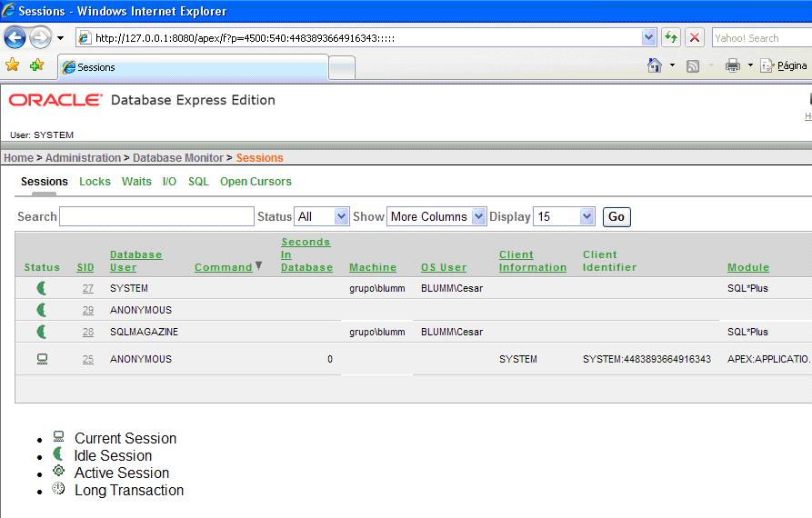Screen dimensions: 812x518
Task: Click Add to Favorites star-plus icon
Action: tap(36, 65)
